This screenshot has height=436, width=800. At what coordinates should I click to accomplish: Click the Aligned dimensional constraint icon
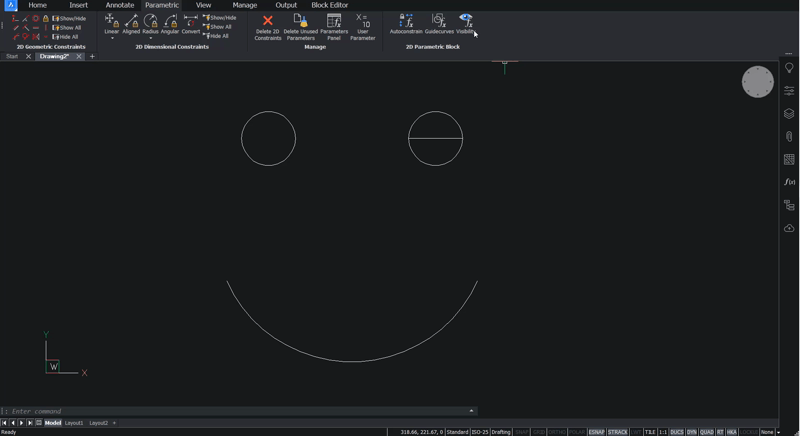click(131, 21)
